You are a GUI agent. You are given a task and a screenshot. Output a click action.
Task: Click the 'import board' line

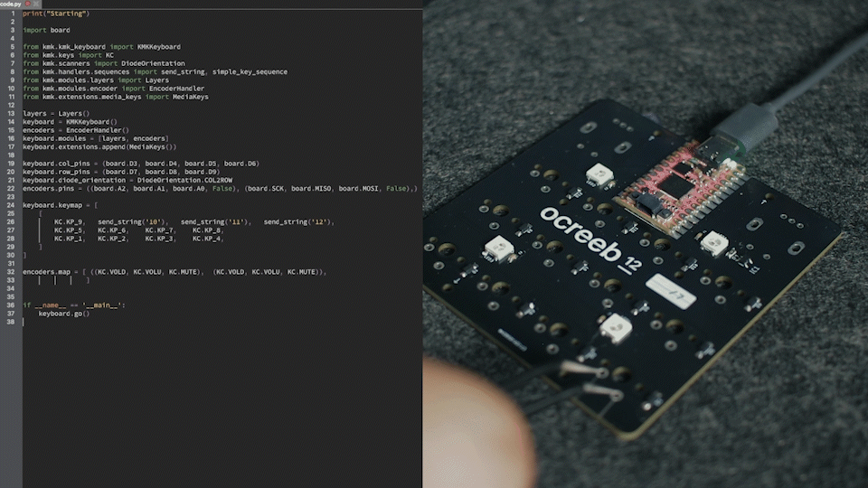pos(46,31)
